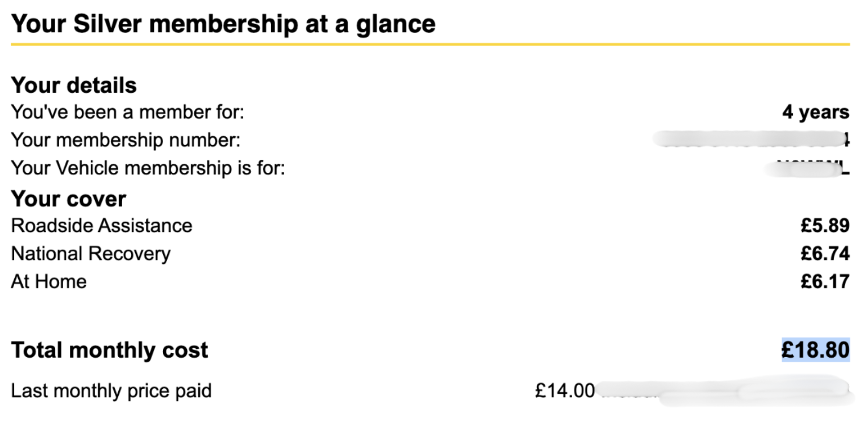Click the blurred membership number value
Screen dimensions: 868x423
click(750, 139)
